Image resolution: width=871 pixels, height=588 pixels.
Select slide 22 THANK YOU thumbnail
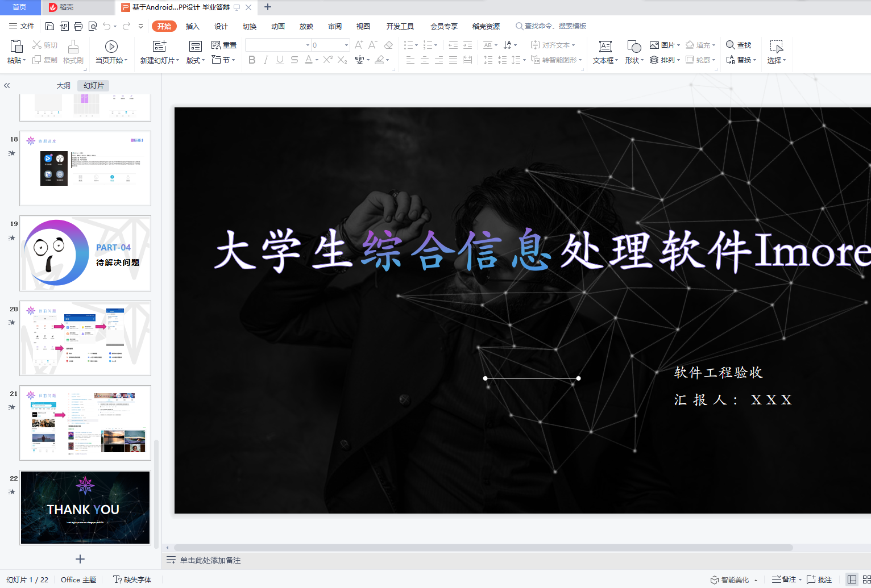click(85, 507)
